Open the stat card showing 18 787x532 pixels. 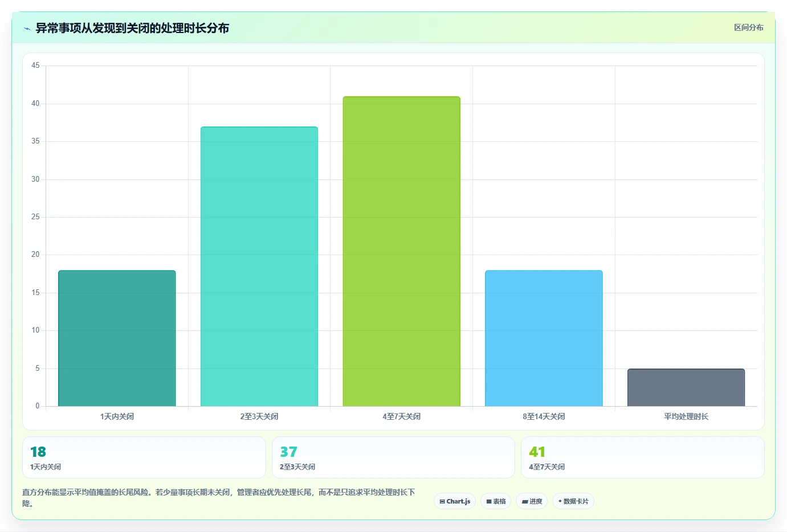(x=144, y=457)
